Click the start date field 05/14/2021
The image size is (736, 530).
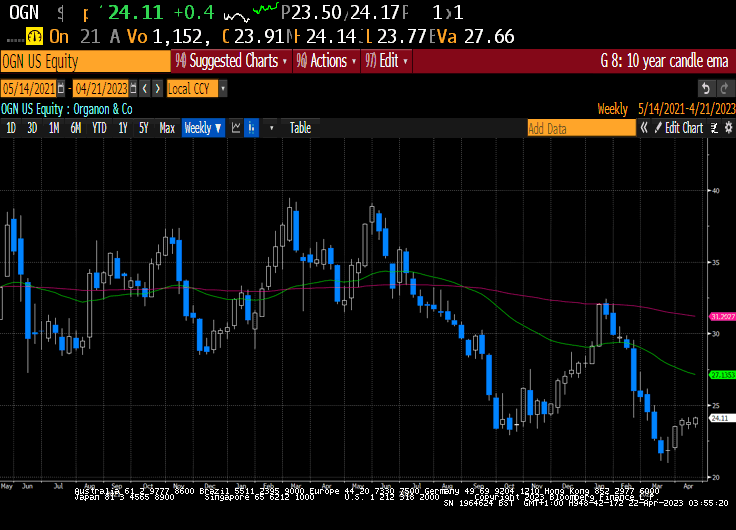pyautogui.click(x=29, y=88)
